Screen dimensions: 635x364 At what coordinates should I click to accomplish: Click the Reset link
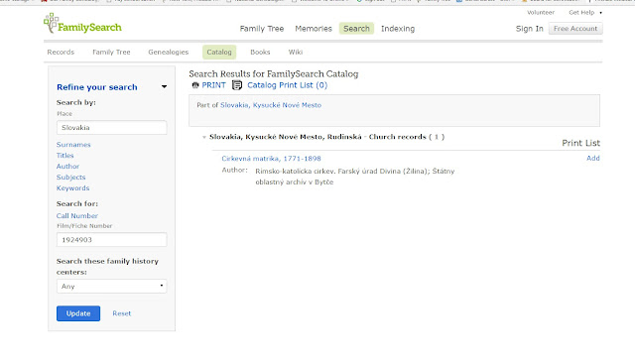tap(121, 313)
